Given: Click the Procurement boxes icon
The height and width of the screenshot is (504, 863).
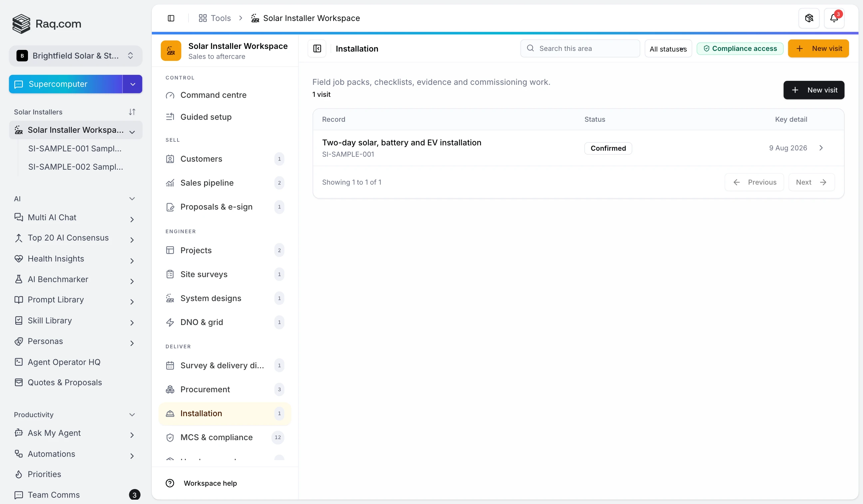Looking at the screenshot, I should pos(170,390).
